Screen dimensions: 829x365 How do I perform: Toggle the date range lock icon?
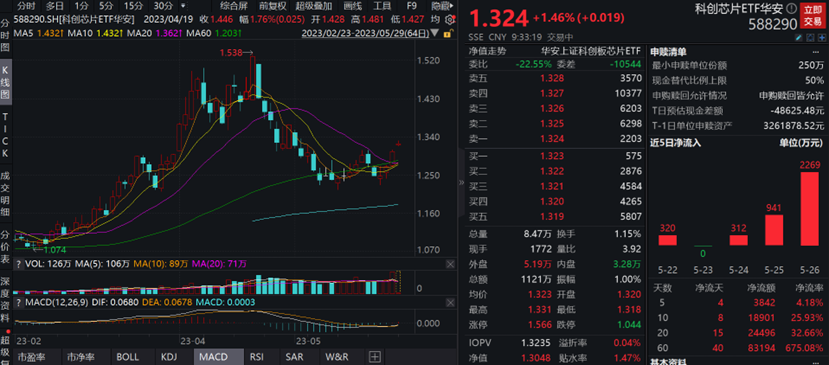coord(447,33)
